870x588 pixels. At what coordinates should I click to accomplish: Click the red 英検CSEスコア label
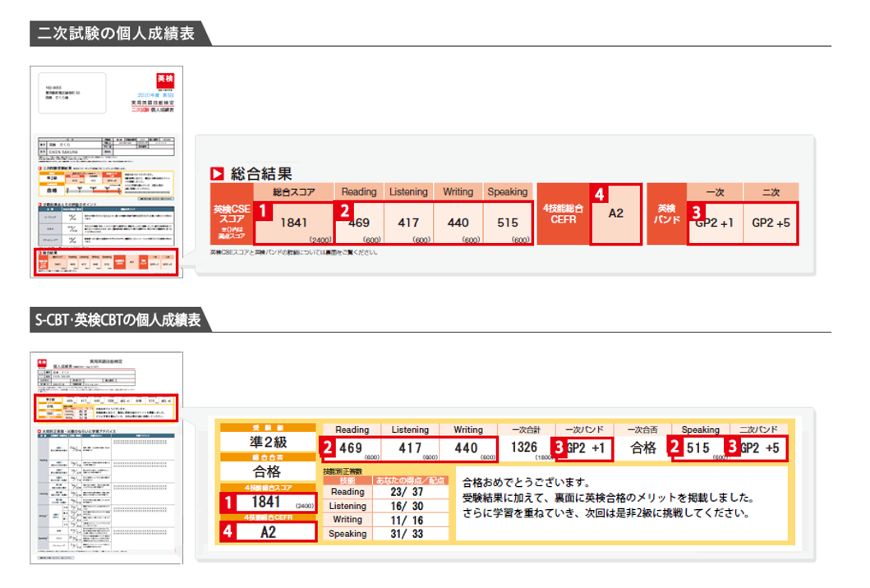coord(232,214)
